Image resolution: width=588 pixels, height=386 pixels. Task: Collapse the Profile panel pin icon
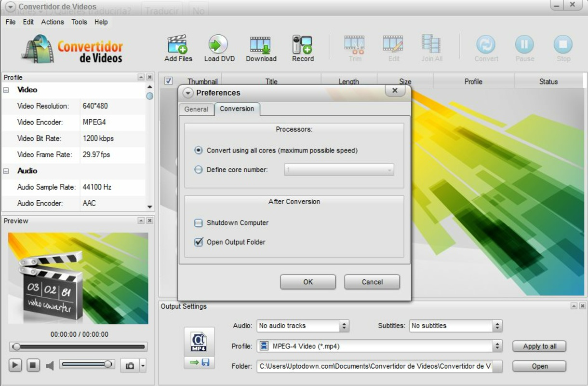[141, 77]
